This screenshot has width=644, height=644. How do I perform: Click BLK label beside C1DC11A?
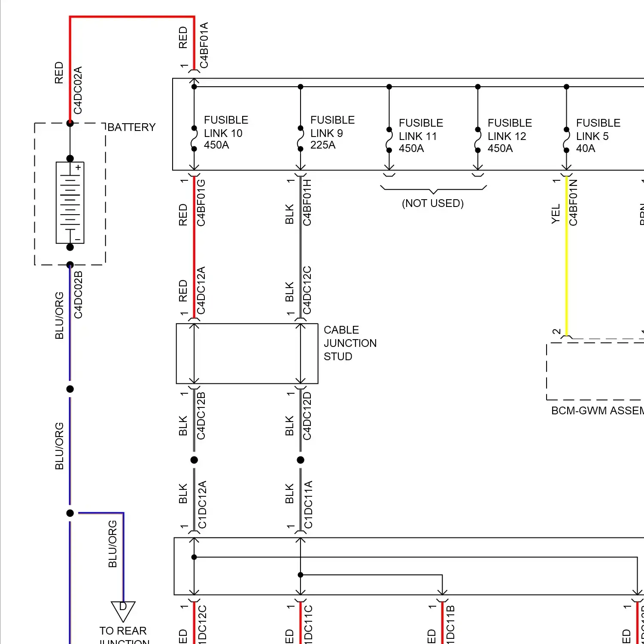pyautogui.click(x=289, y=494)
